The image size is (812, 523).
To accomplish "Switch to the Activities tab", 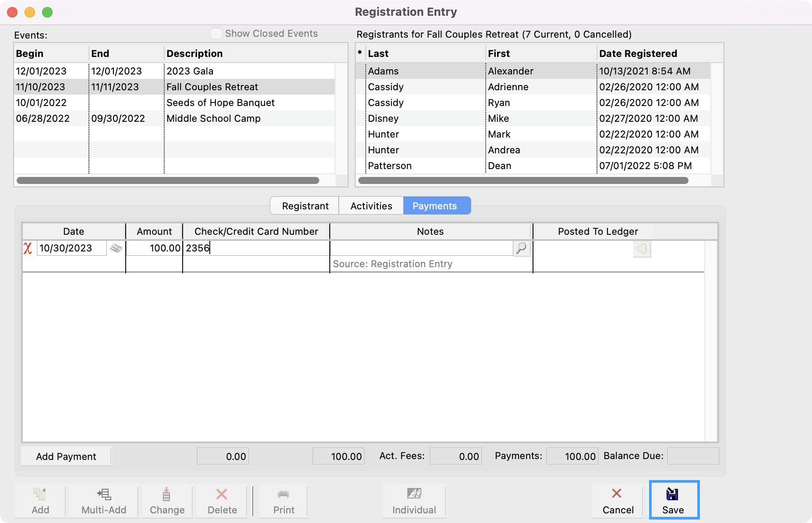I will (x=371, y=206).
